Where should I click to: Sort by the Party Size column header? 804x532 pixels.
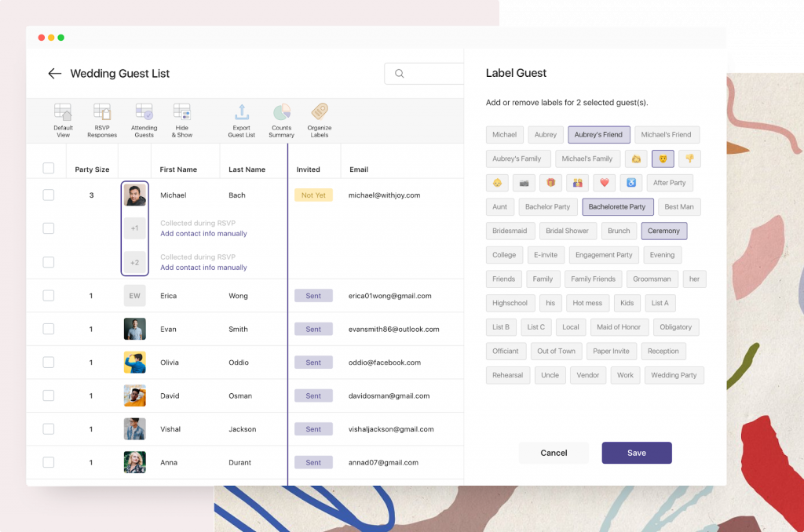click(93, 169)
